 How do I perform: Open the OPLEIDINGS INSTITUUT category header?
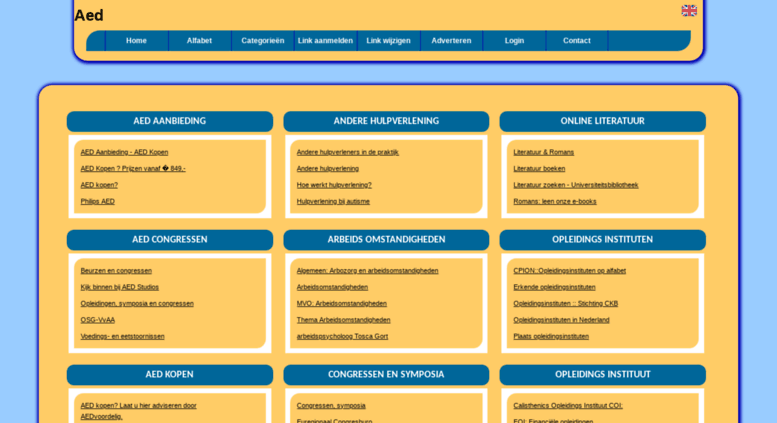(x=603, y=374)
